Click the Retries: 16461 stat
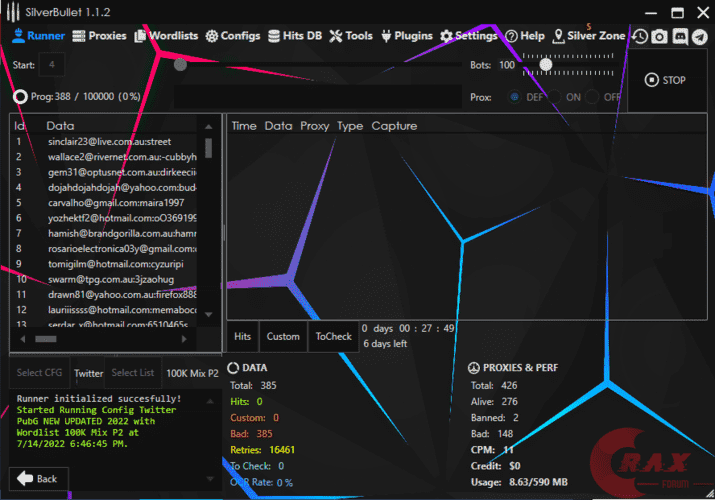 click(263, 450)
